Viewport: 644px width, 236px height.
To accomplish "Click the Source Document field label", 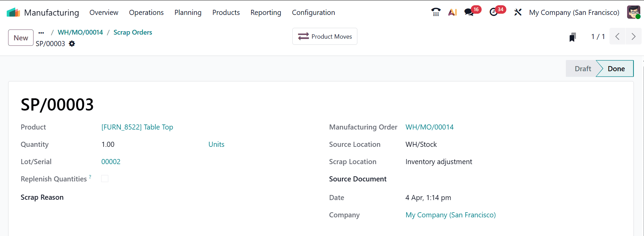I will (x=358, y=179).
